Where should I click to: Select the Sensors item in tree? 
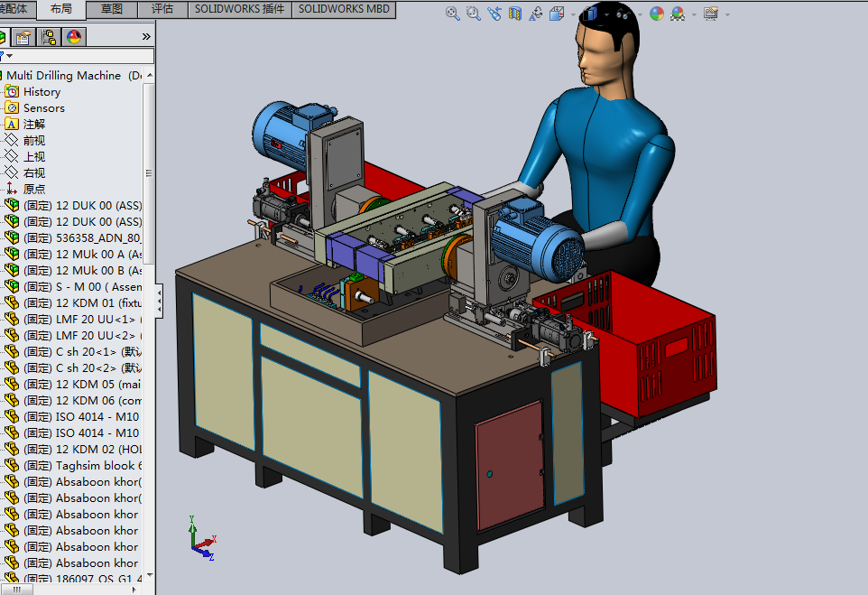43,108
